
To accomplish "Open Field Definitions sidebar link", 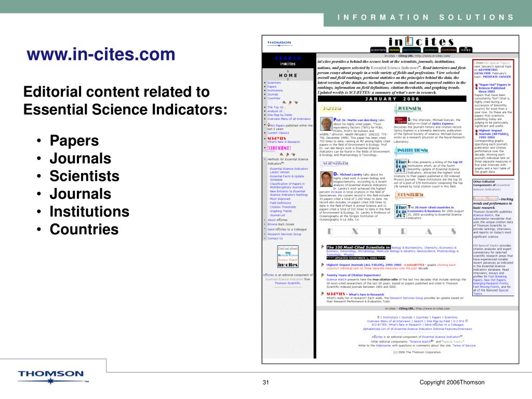I will click(x=280, y=203).
